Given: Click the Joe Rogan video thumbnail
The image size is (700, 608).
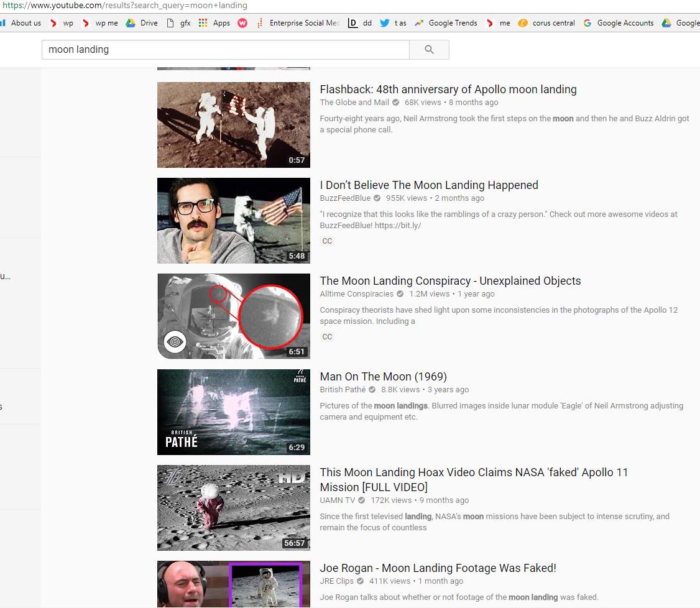Looking at the screenshot, I should click(x=234, y=584).
